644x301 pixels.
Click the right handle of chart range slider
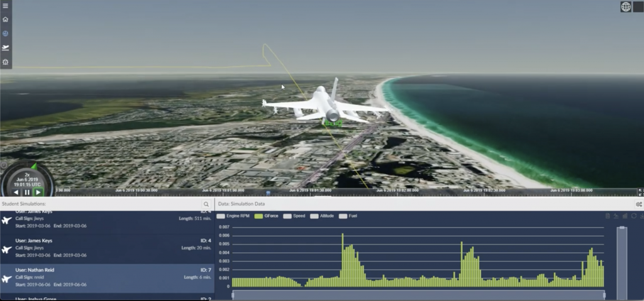pyautogui.click(x=604, y=295)
